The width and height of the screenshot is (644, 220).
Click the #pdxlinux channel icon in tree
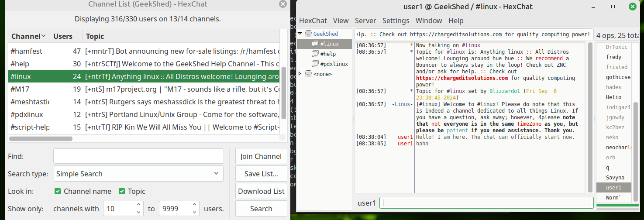(315, 64)
